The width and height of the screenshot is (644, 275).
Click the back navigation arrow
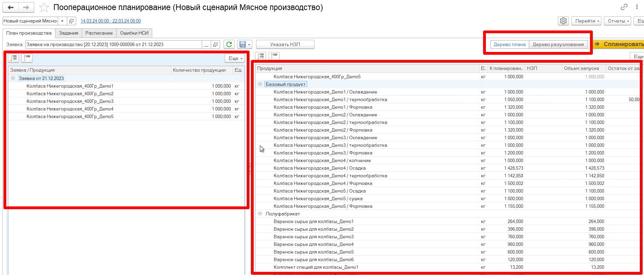click(10, 7)
